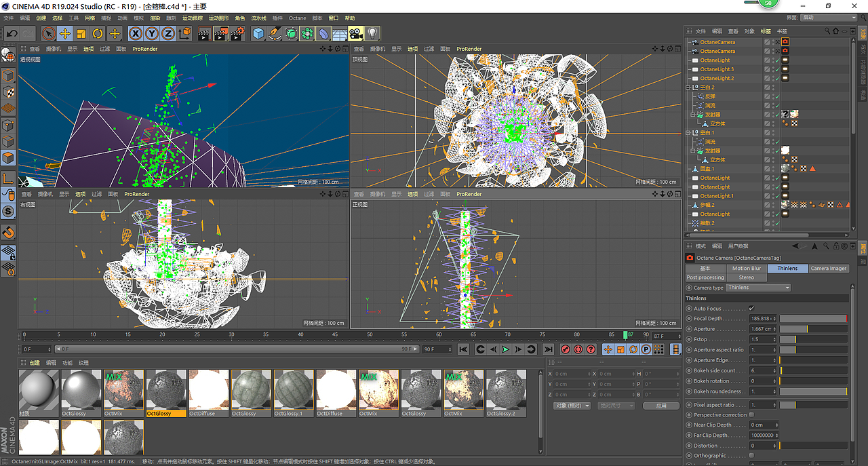
Task: Open the Octane menu
Action: point(297,18)
